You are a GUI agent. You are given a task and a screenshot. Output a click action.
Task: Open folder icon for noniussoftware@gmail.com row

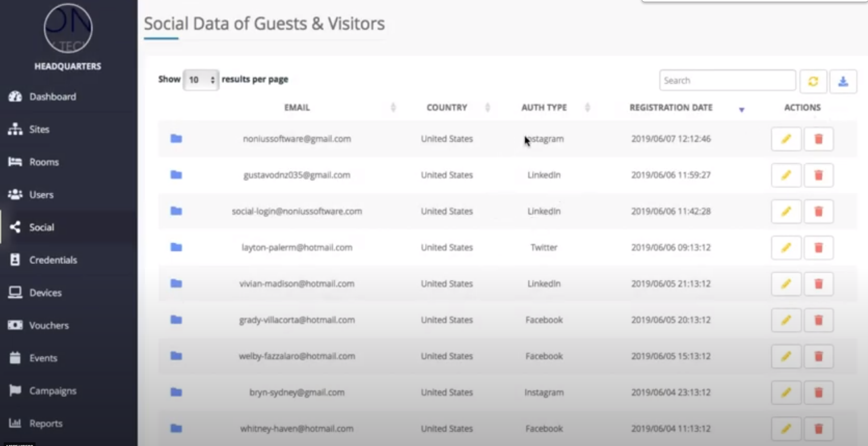176,139
